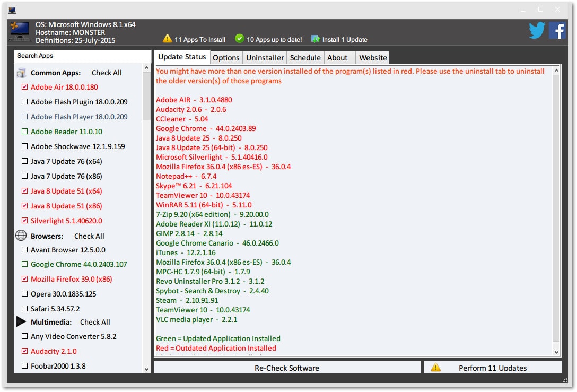Viewport: 577px width, 392px height.
Task: Check Adobe Reader 11.0.10
Action: (24, 132)
